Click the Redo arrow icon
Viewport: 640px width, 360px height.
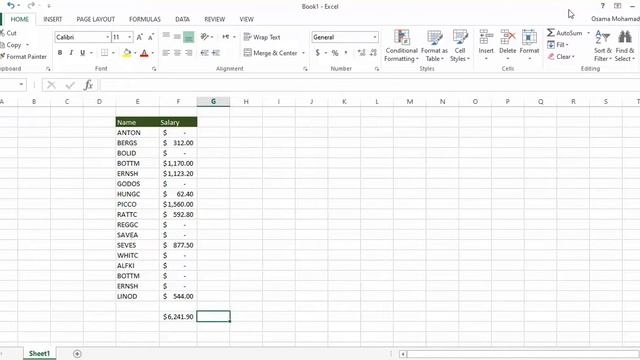tap(31, 6)
